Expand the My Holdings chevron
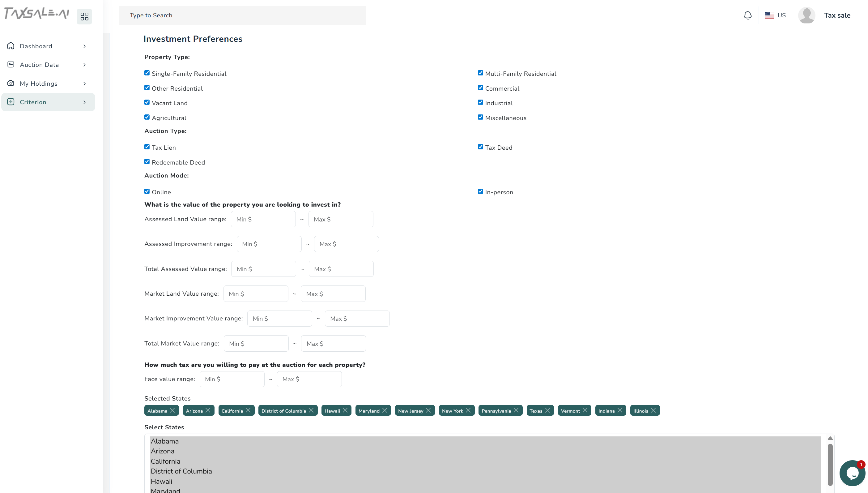The width and height of the screenshot is (868, 493). [85, 84]
